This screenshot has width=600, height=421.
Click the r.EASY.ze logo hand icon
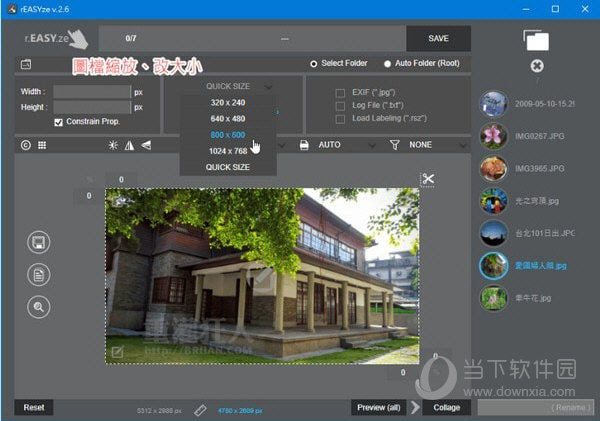79,39
